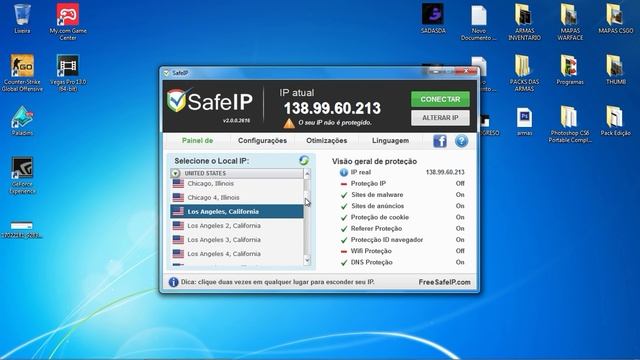This screenshot has width=640, height=360.
Task: Select Los Angeles 2, California location
Action: 237,226
